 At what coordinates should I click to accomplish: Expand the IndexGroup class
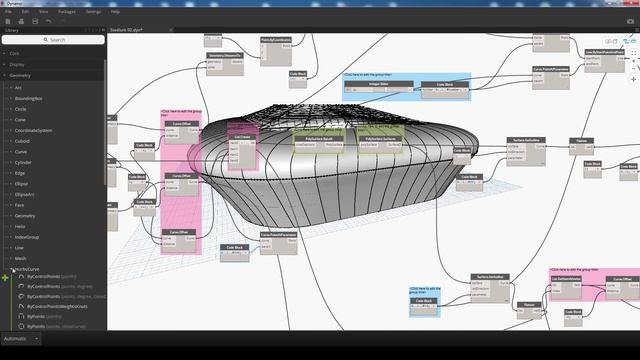click(x=11, y=237)
